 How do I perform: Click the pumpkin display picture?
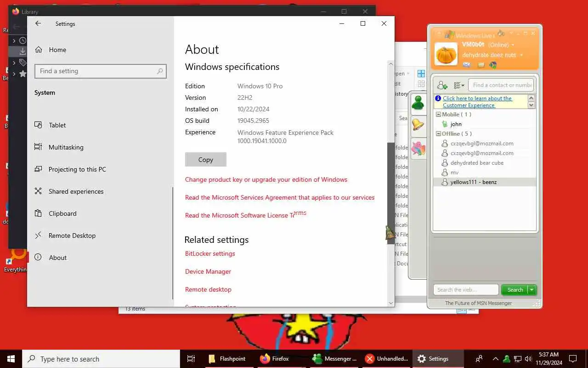[446, 54]
